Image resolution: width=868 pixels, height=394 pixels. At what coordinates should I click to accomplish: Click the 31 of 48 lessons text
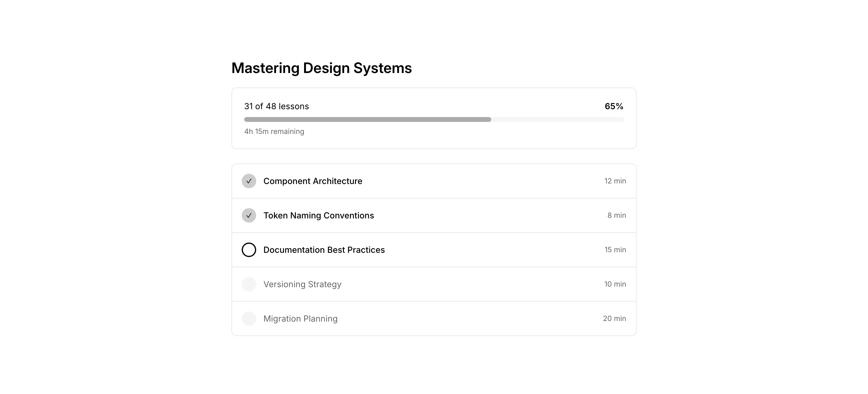(x=276, y=106)
